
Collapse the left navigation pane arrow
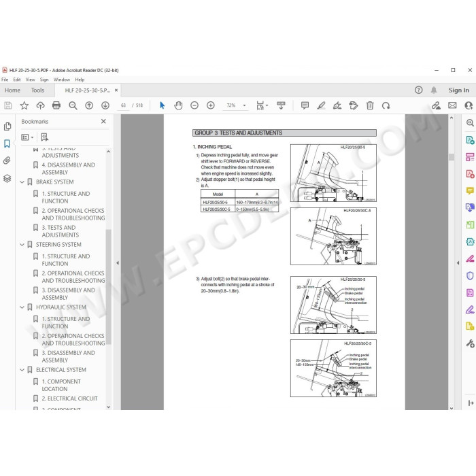click(118, 263)
